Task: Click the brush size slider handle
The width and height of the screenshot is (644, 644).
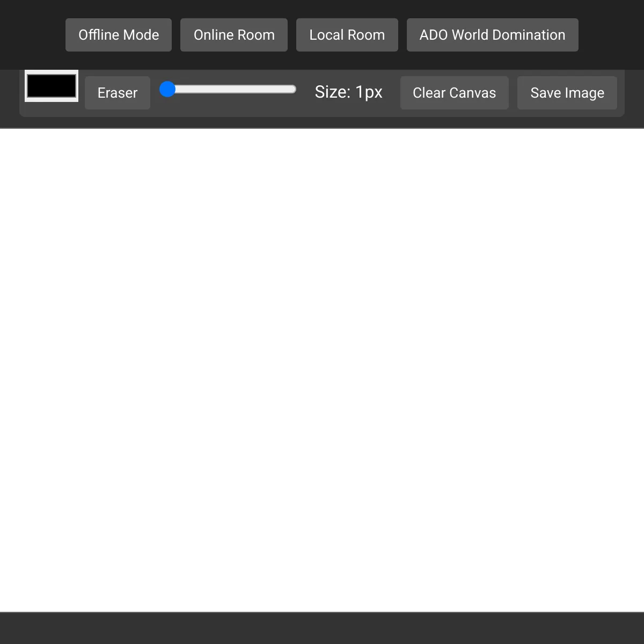Action: pyautogui.click(x=167, y=89)
